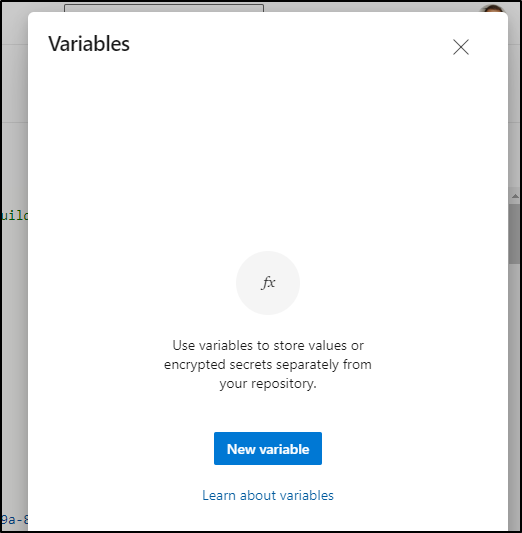Click the scrollbar track below the thumb
The height and width of the screenshot is (533, 522).
pos(515,394)
